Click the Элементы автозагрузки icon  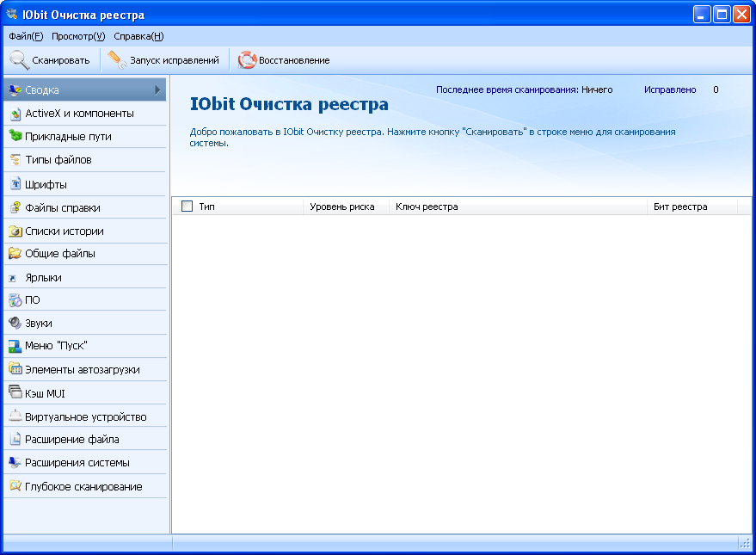coord(15,369)
